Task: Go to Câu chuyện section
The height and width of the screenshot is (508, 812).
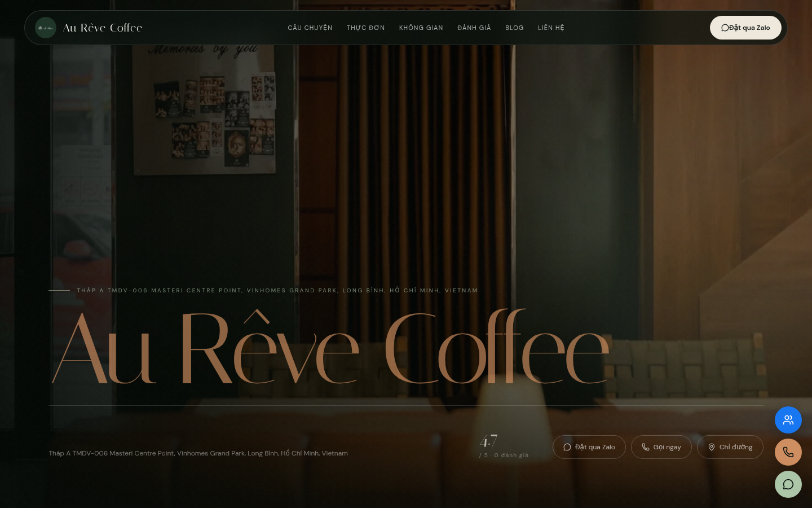Action: (310, 28)
